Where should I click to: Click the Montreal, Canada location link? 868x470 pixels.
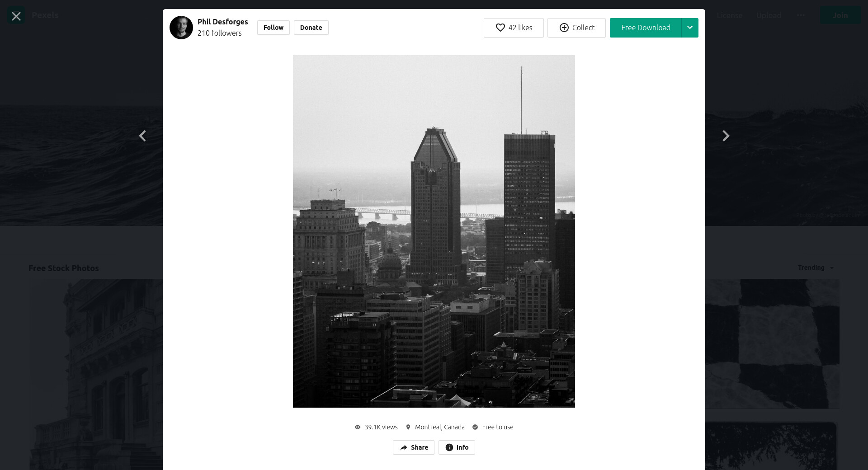coord(439,427)
